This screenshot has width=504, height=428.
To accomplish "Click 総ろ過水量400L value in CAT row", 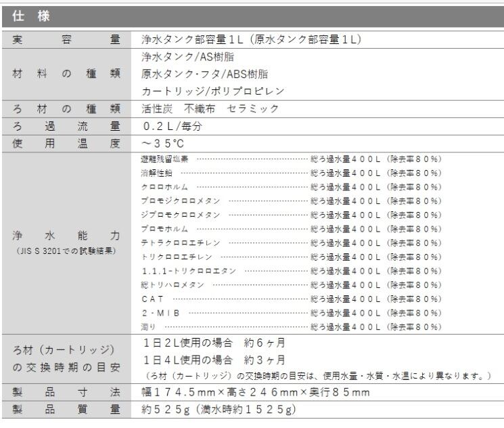I will 346,299.
